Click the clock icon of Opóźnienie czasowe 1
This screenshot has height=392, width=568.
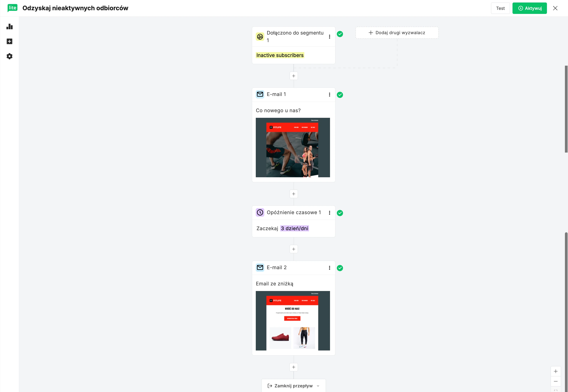(x=260, y=212)
